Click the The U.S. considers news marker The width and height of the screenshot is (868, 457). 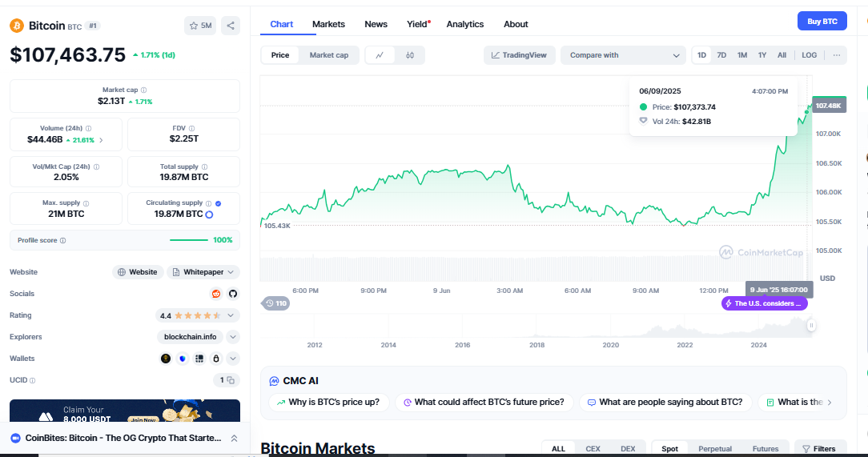tap(765, 303)
